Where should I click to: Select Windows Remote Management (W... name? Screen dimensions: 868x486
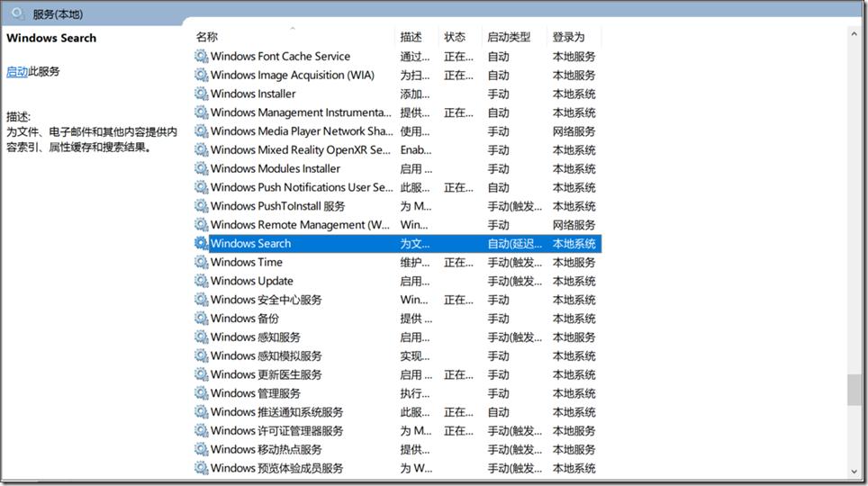click(x=300, y=225)
